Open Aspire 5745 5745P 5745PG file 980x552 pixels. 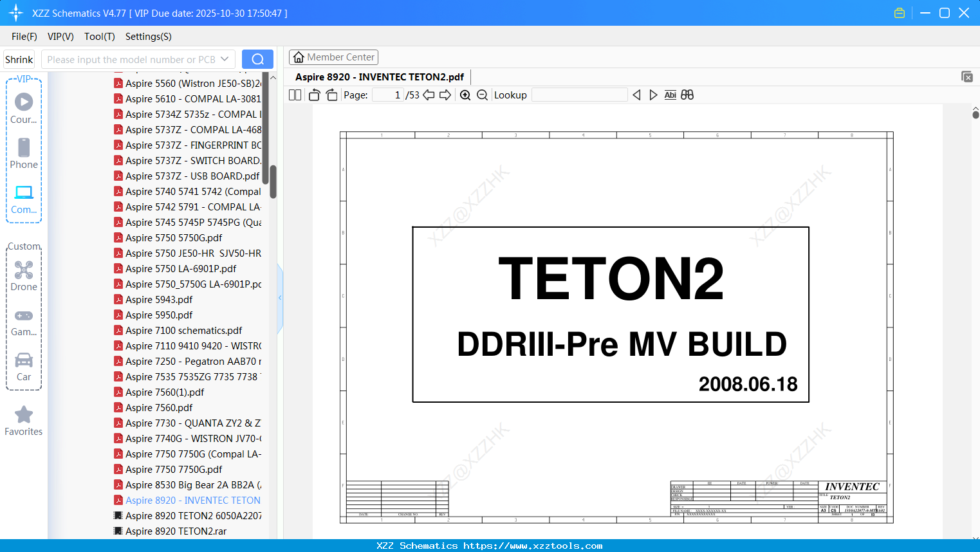[x=187, y=223]
